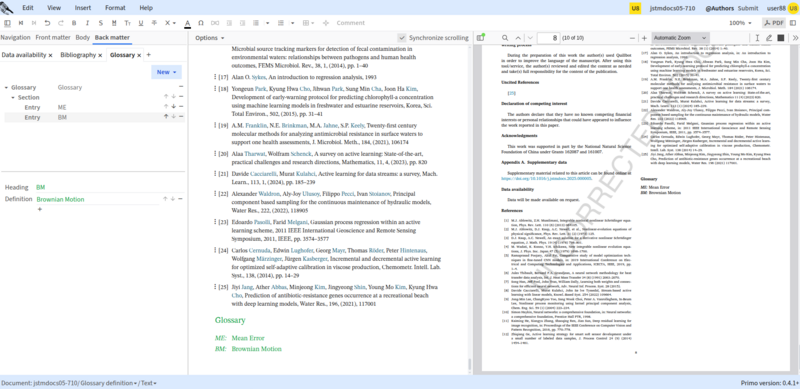Click the Definition field Brownian Motion
The height and width of the screenshot is (389, 800).
(x=97, y=199)
